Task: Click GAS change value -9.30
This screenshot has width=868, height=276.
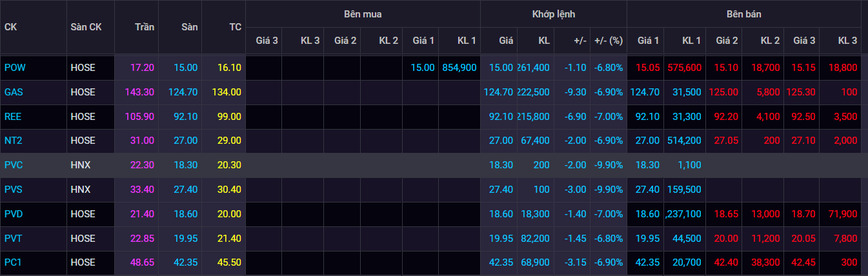Action: [x=574, y=92]
